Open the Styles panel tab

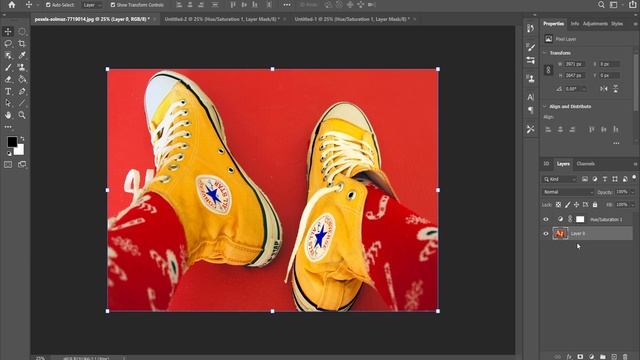pyautogui.click(x=617, y=24)
